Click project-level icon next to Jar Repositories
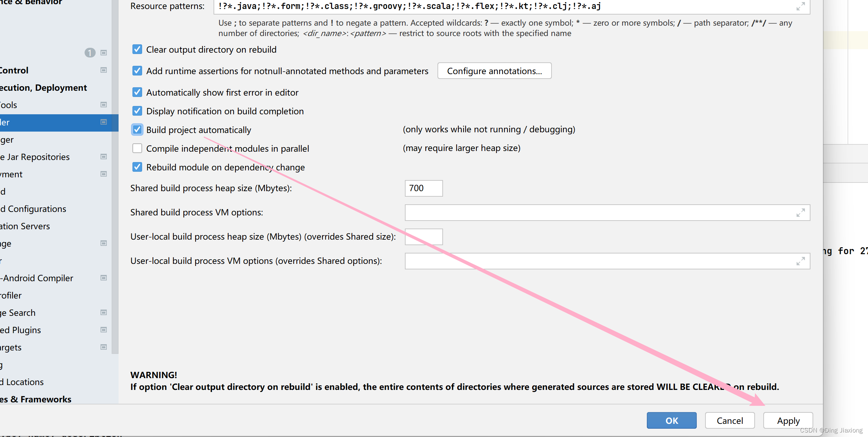 pos(103,157)
